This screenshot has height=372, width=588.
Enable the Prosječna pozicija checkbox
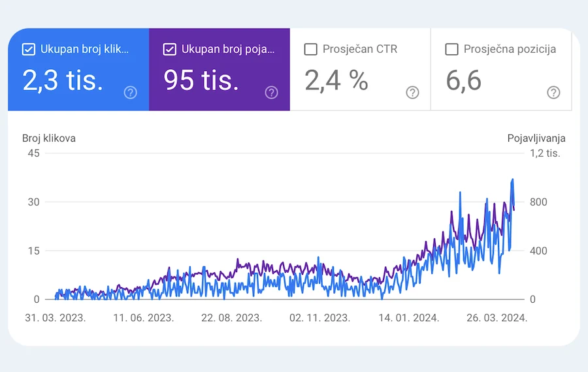451,49
